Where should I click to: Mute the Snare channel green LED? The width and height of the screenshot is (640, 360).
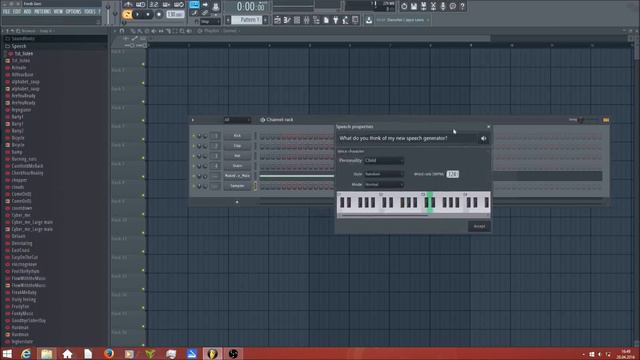coord(194,166)
